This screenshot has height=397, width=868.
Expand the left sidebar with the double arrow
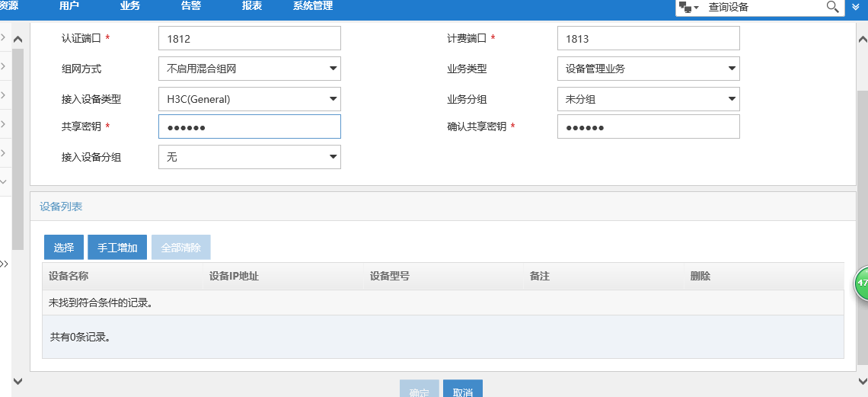coord(4,264)
